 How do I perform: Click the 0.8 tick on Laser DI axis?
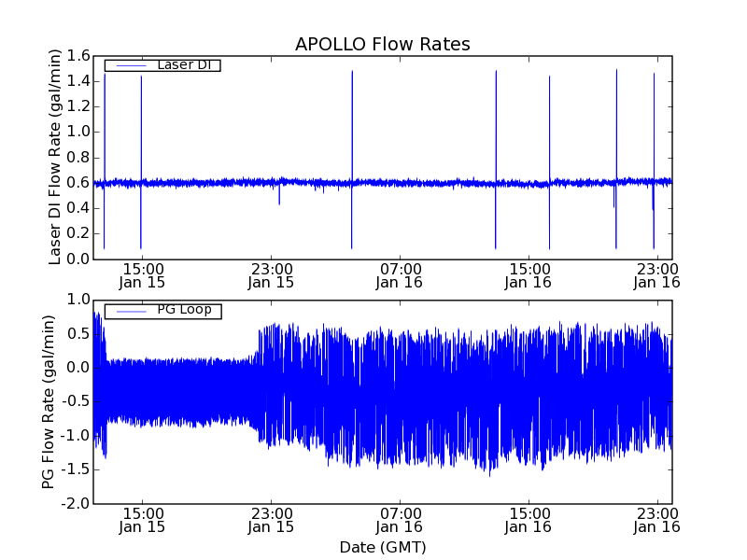point(78,158)
